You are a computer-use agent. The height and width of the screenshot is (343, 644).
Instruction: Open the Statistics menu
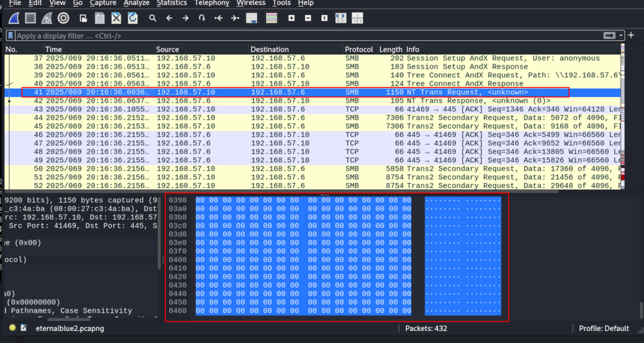pos(172,3)
